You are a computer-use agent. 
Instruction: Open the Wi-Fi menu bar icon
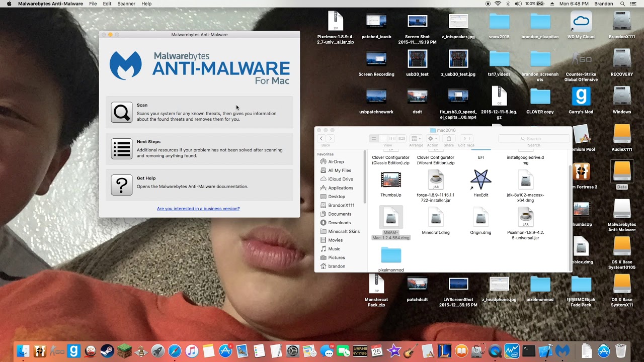click(498, 4)
